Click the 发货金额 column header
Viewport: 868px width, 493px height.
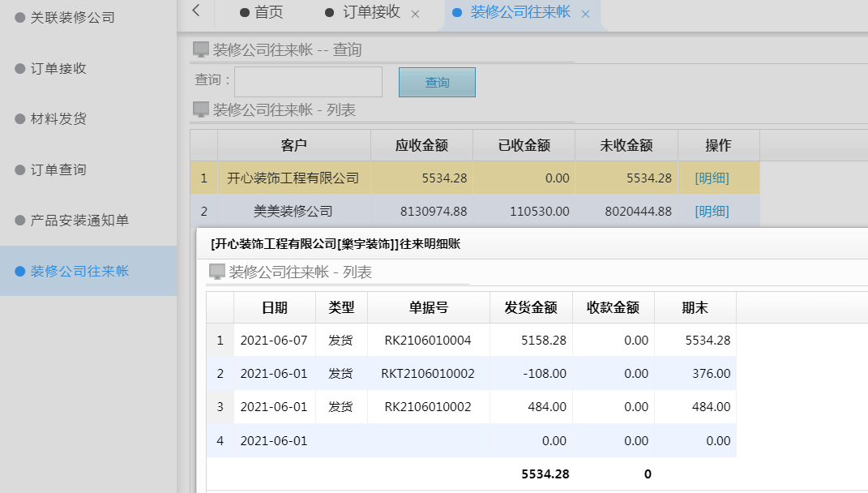coord(531,308)
